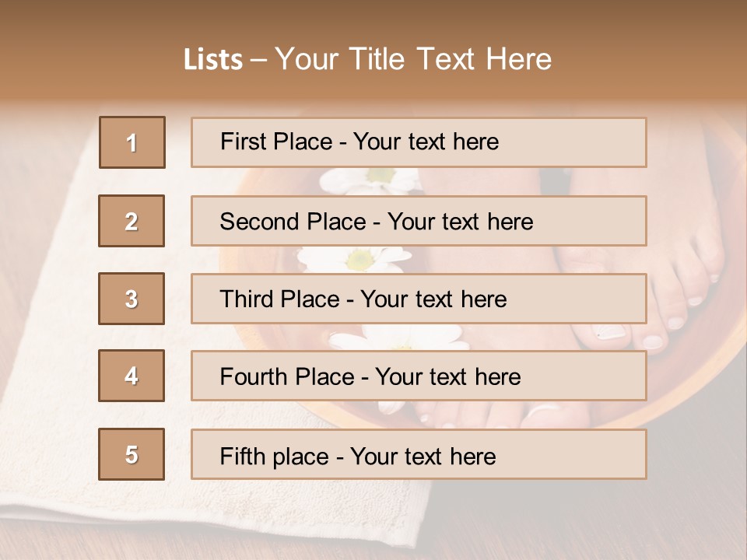Click the painted big toenail in the photo
The height and width of the screenshot is (560, 747).
click(x=611, y=333)
